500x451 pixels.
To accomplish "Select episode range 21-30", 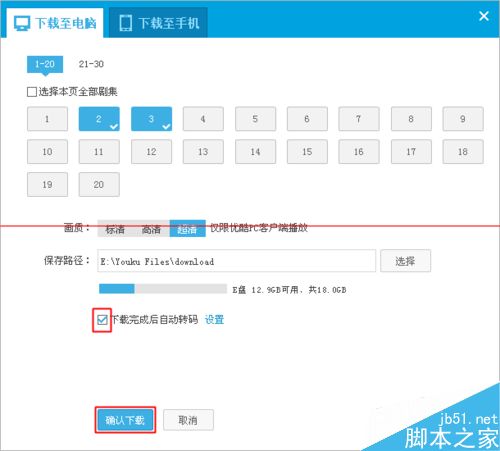I will coord(91,64).
